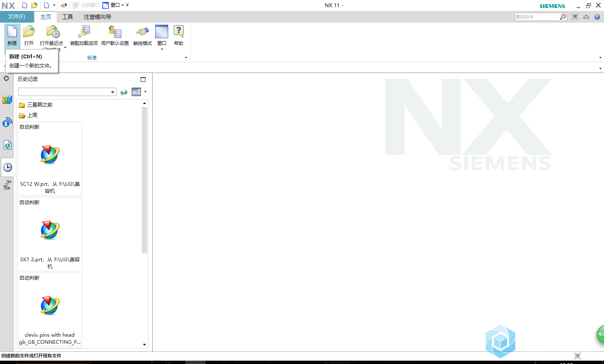Open quick access toolbar customize arrow
This screenshot has width=604, height=364.
pos(128,5)
